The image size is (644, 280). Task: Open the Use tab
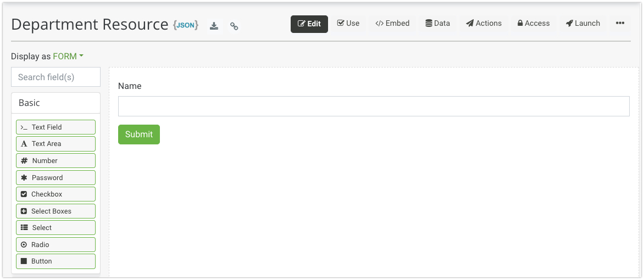[348, 24]
